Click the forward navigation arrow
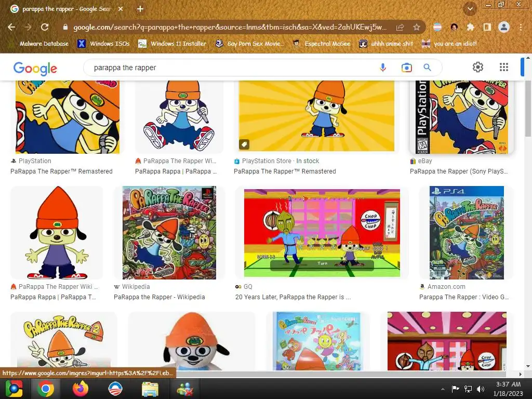This screenshot has height=399, width=532. 28,27
